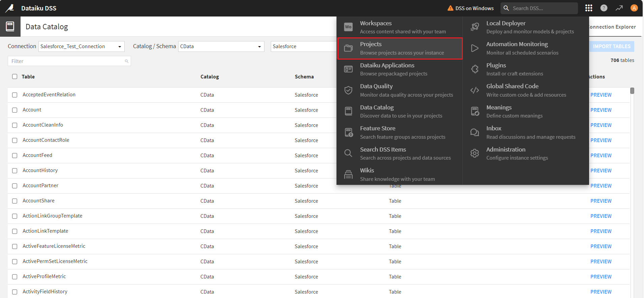Click the Import Tables button
The width and height of the screenshot is (644, 298).
611,46
